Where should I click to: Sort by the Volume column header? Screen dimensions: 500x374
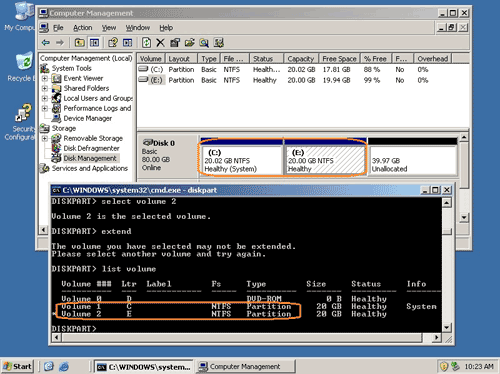click(x=151, y=59)
